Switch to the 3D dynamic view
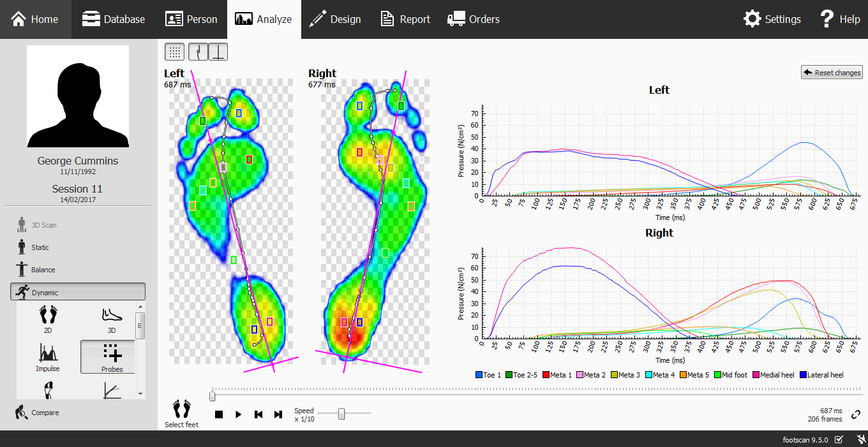This screenshot has height=447, width=868. coord(111,319)
